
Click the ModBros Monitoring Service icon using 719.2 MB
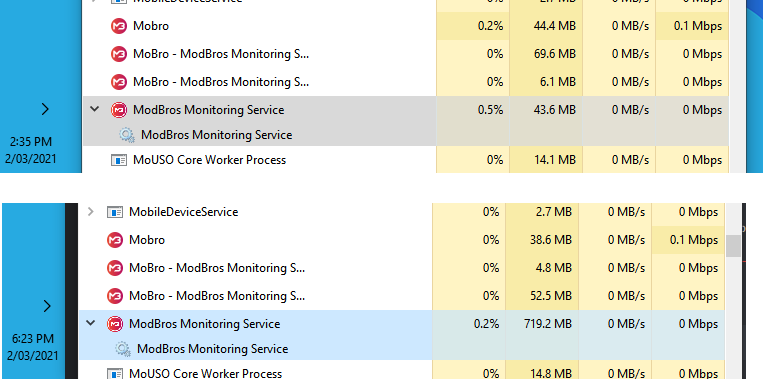click(x=115, y=324)
